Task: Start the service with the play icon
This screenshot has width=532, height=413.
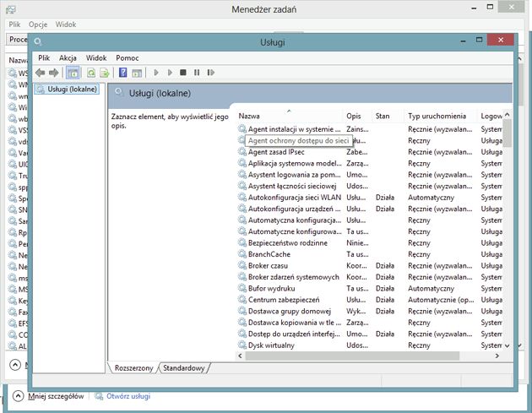Action: pos(156,73)
